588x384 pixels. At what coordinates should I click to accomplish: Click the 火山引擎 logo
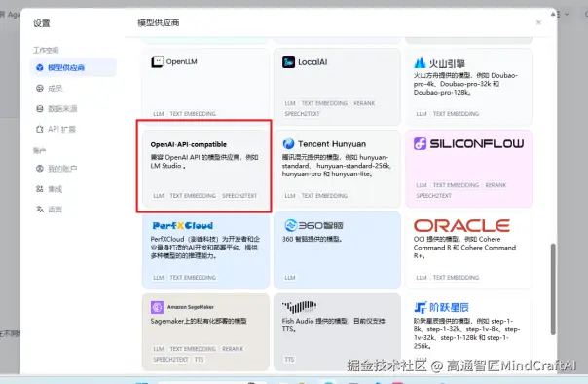439,62
